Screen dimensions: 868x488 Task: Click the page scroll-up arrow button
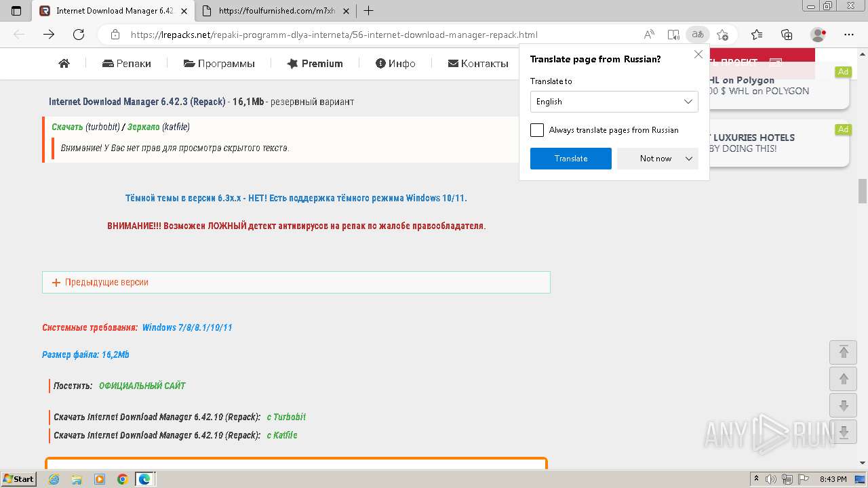tap(844, 379)
